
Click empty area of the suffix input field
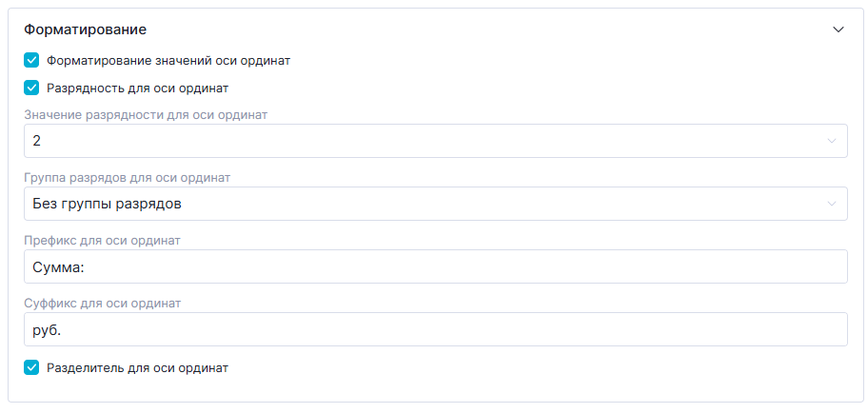click(x=476, y=330)
